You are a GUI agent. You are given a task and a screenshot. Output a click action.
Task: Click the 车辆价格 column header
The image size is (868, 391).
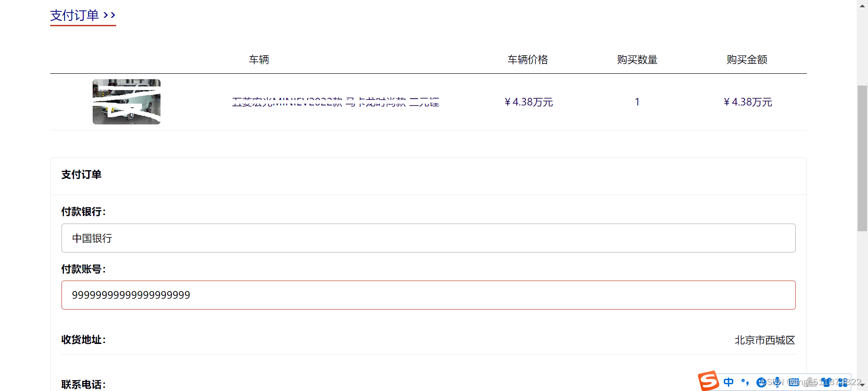point(528,60)
